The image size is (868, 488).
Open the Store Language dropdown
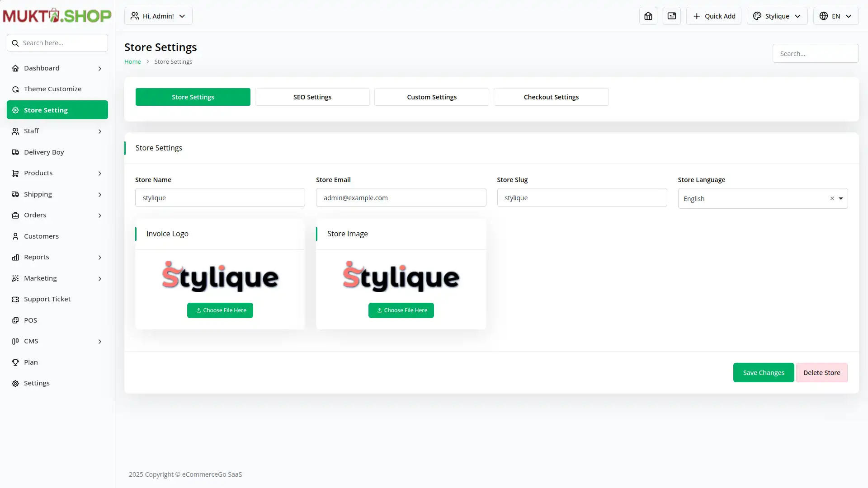click(x=841, y=198)
